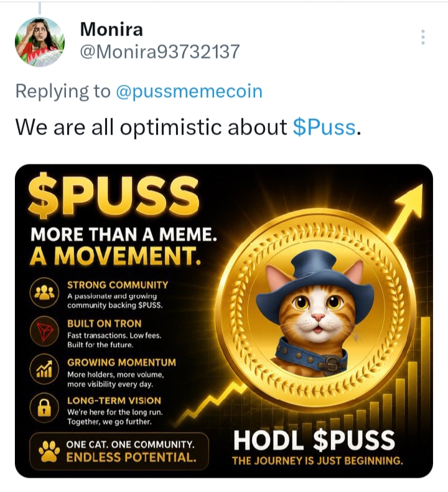Click the Endless Potential banner

[119, 452]
